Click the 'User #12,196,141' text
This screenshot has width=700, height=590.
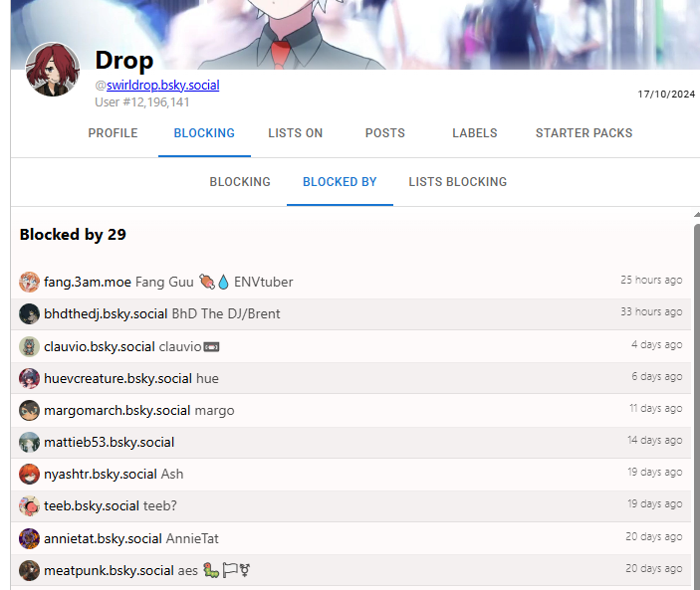(142, 102)
